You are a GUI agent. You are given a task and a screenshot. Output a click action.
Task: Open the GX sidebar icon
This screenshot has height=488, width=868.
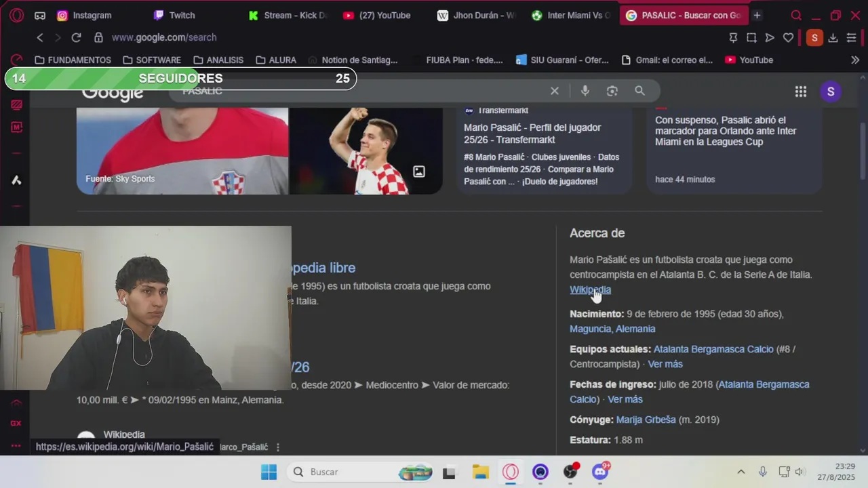click(x=16, y=423)
